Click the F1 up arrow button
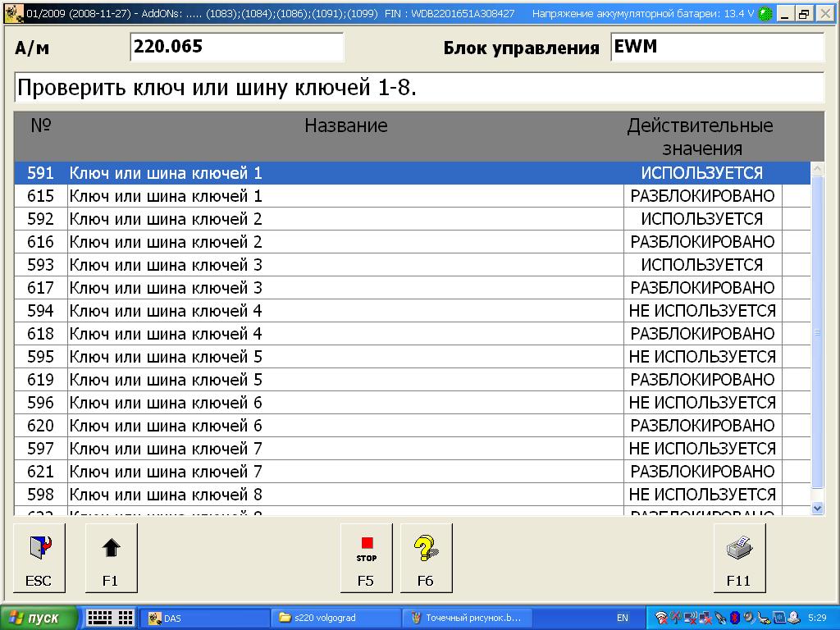The image size is (840, 630). click(x=112, y=558)
